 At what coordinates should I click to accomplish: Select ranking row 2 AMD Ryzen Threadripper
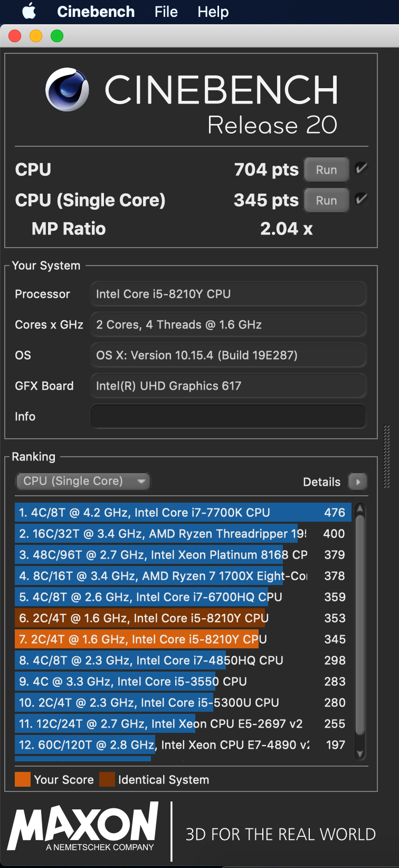pyautogui.click(x=183, y=533)
